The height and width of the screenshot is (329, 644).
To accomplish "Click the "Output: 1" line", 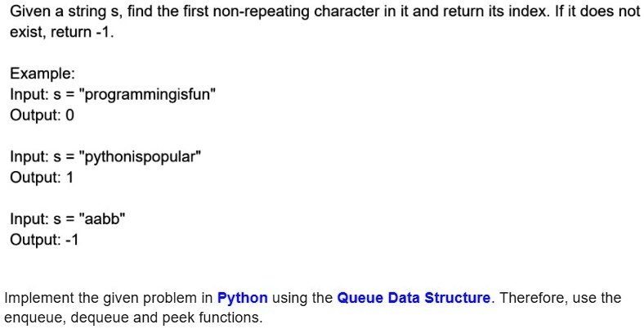I will click(42, 177).
